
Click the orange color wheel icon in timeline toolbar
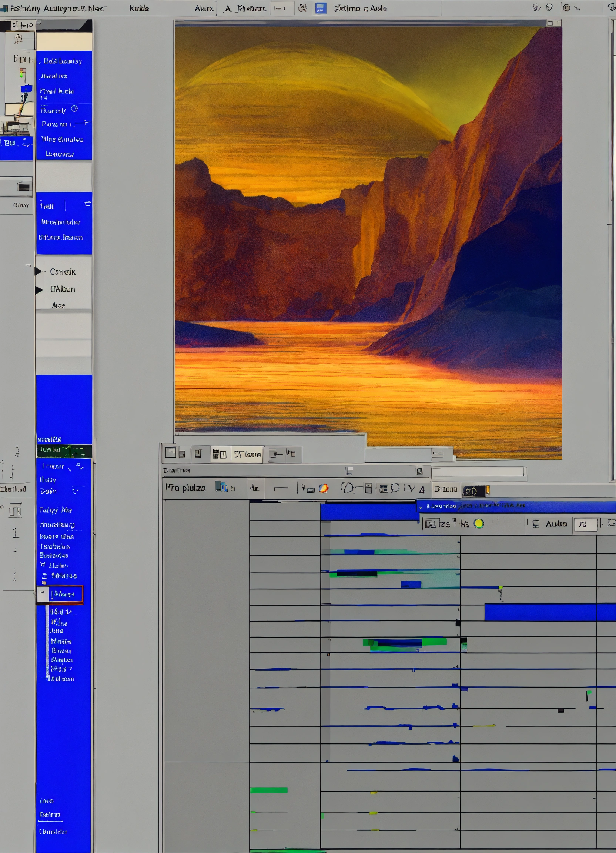click(x=323, y=488)
